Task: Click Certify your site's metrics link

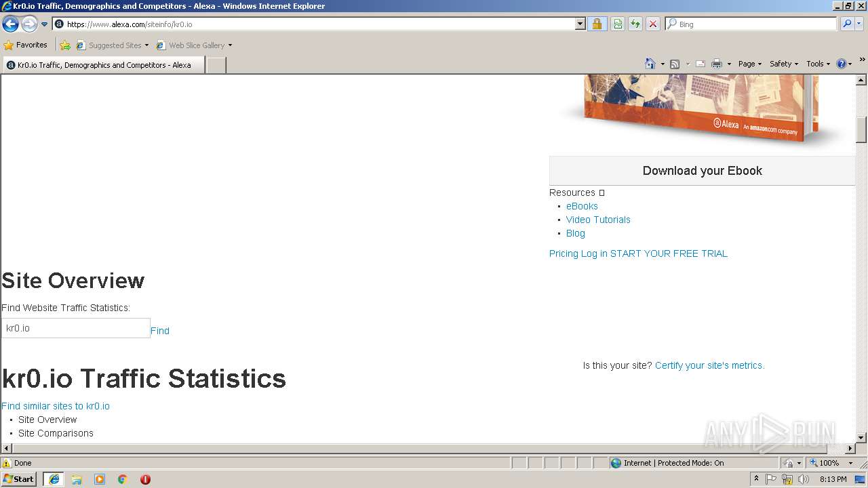Action: [709, 365]
